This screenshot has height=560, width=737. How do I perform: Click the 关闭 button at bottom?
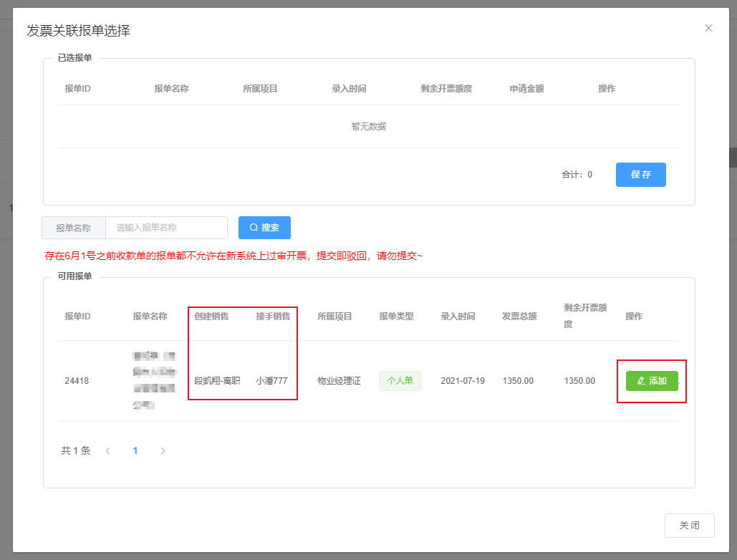(x=689, y=526)
